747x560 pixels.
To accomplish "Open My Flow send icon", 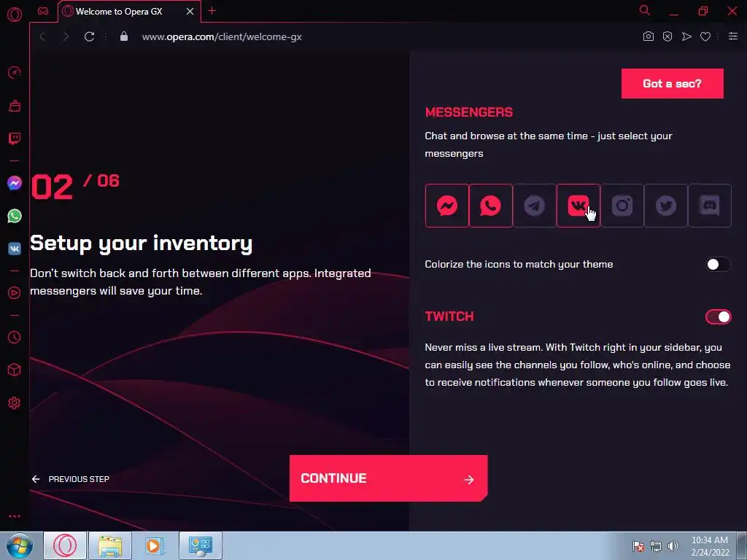I will tap(686, 36).
